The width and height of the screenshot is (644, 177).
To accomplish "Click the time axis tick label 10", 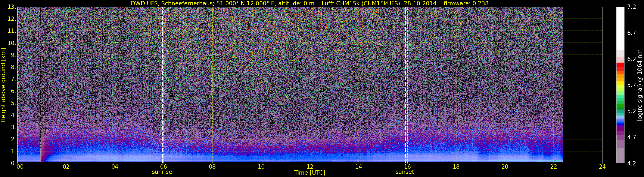I will pyautogui.click(x=261, y=167).
